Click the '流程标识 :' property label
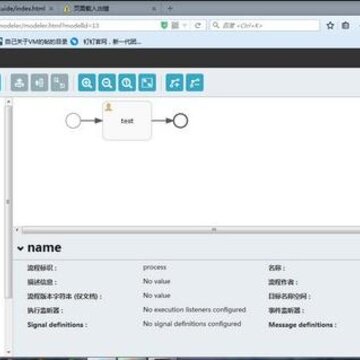Viewport: 360px width, 360px height. [x=42, y=268]
